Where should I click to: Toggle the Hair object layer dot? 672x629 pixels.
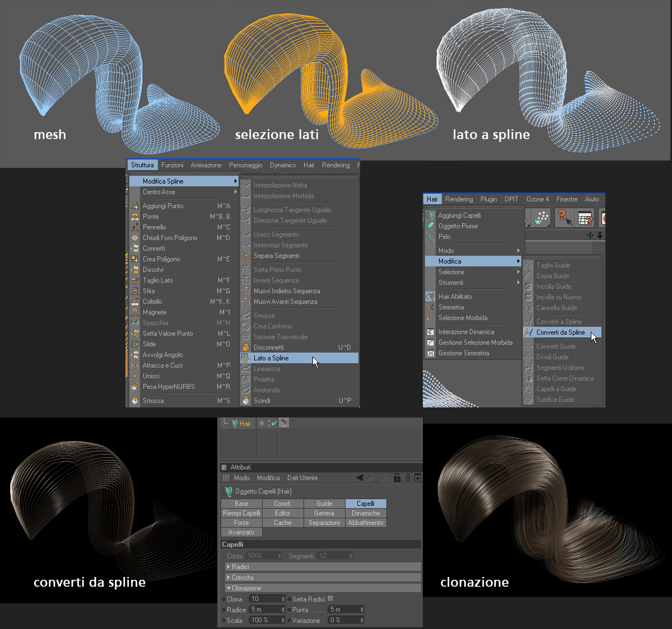coord(262,424)
